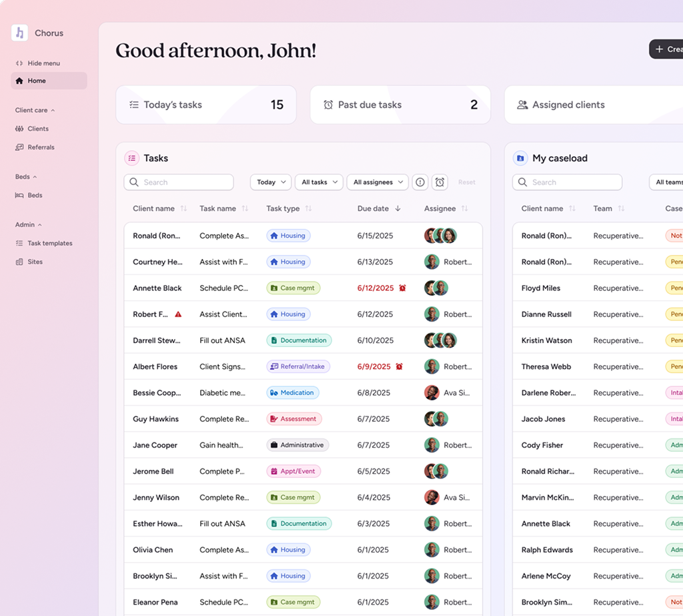Open the All teams dropdown in caseload
683x616 pixels.
point(666,182)
